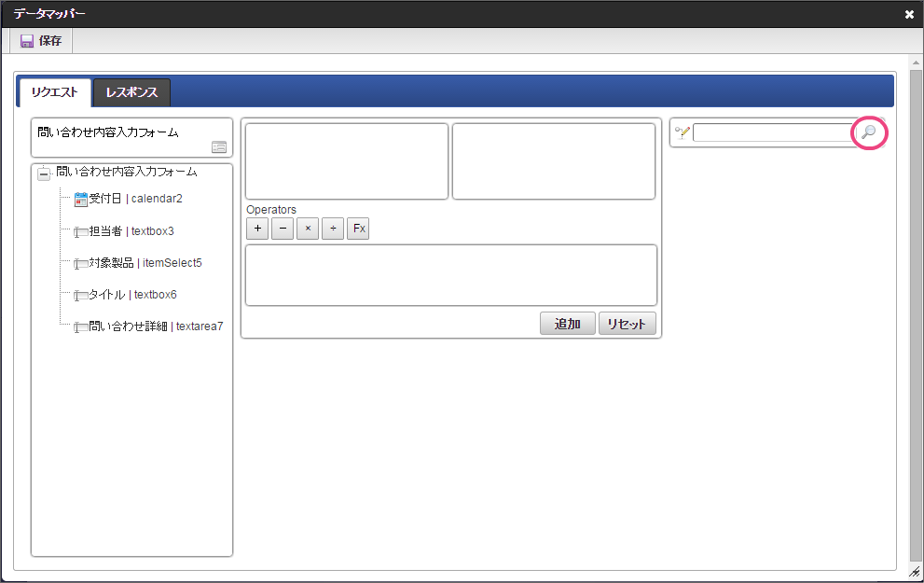Click the textbox icon beside タイトル

[81, 296]
